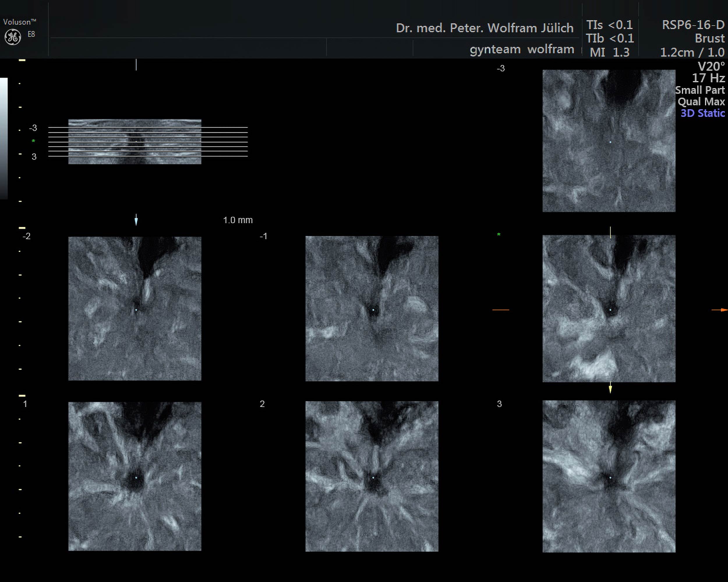Click the 3D Static mode label
This screenshot has width=728, height=582.
tap(702, 113)
